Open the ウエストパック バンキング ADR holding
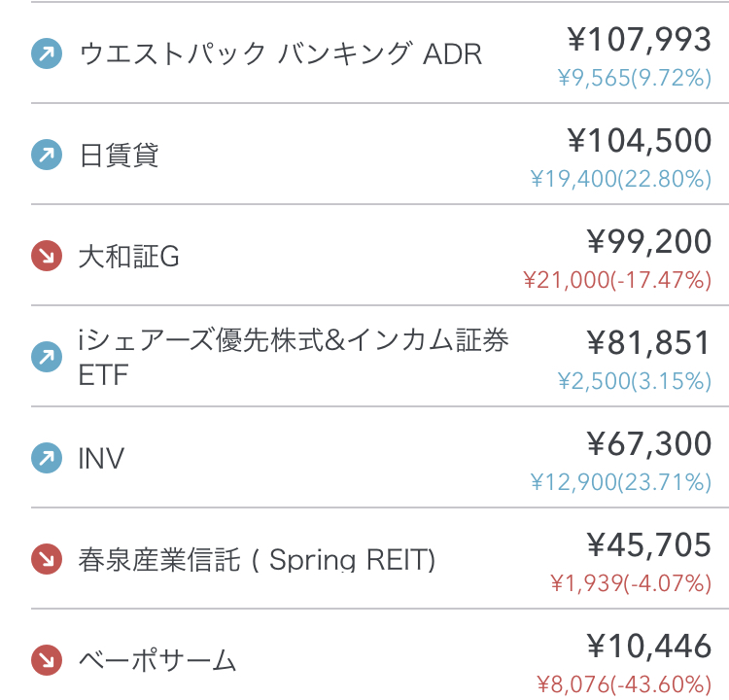 tap(280, 53)
